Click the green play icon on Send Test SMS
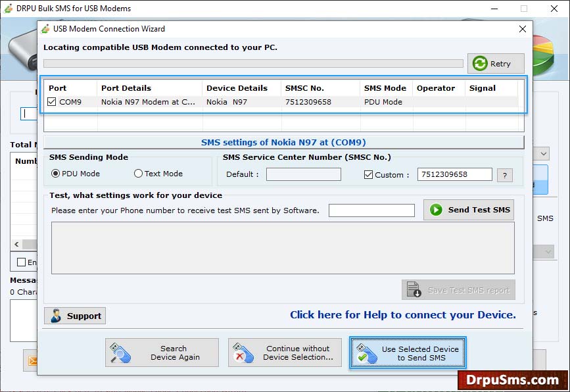The width and height of the screenshot is (570, 392). pyautogui.click(x=436, y=210)
